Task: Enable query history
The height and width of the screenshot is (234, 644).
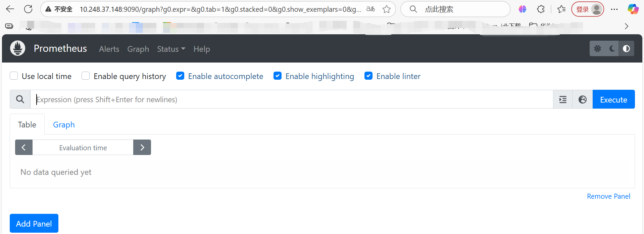Action: click(x=86, y=76)
